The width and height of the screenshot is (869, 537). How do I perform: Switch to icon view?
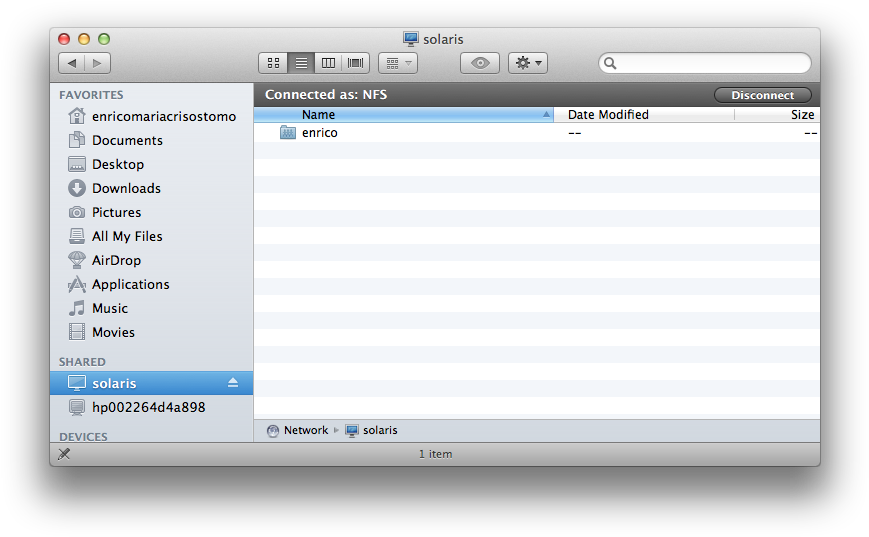tap(273, 63)
